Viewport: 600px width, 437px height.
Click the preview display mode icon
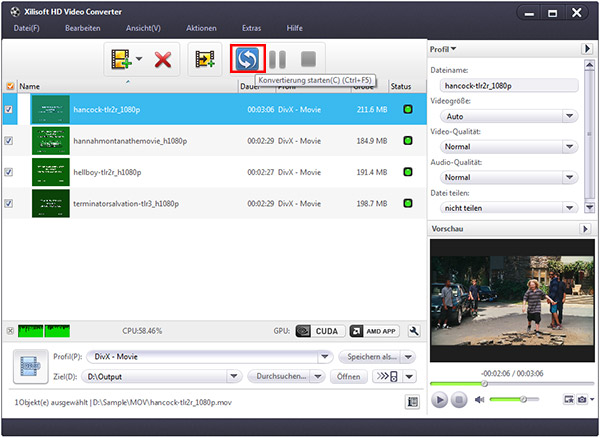pyautogui.click(x=569, y=399)
